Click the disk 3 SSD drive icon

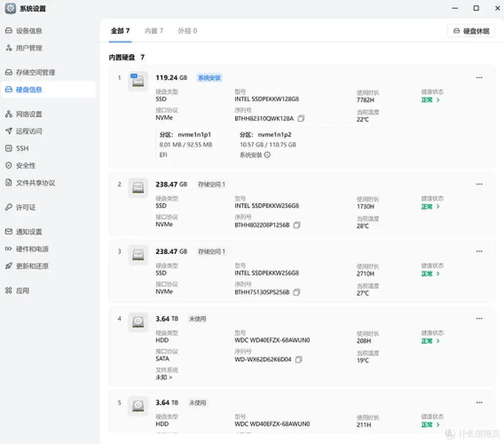point(138,255)
